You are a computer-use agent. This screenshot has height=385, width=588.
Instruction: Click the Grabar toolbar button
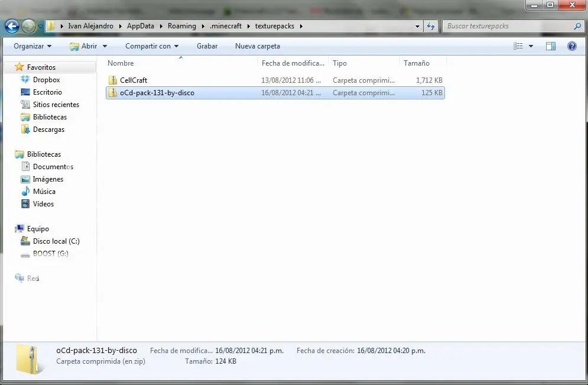(x=207, y=46)
